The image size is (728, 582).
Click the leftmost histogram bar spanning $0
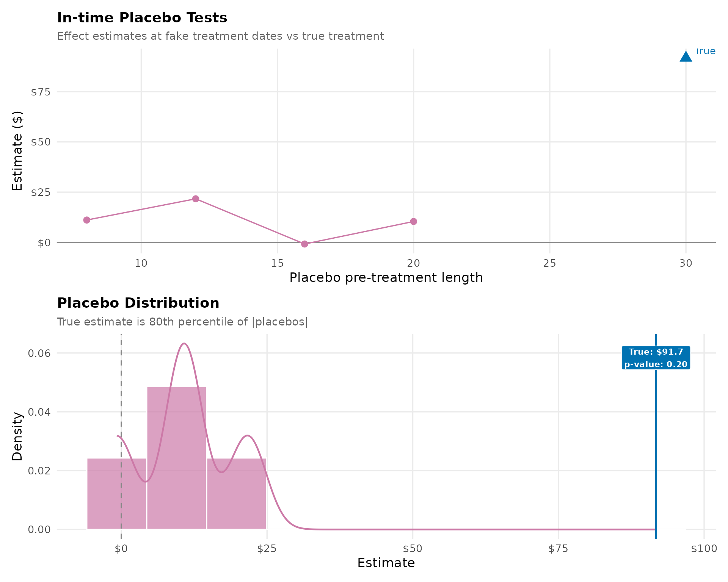(x=117, y=493)
